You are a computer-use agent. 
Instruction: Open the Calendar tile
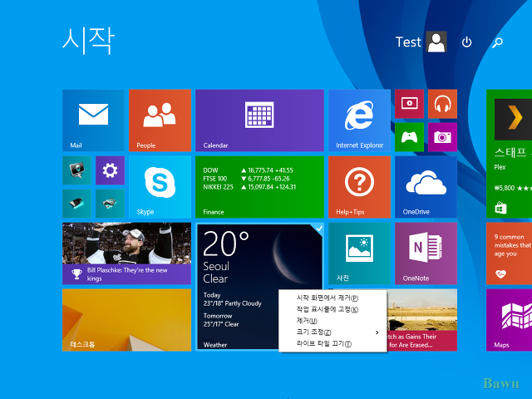[x=259, y=120]
